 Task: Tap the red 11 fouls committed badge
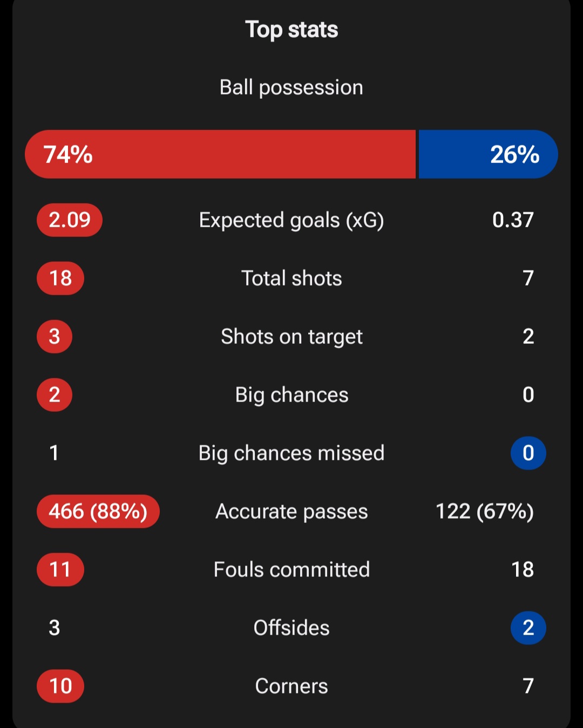[60, 569]
